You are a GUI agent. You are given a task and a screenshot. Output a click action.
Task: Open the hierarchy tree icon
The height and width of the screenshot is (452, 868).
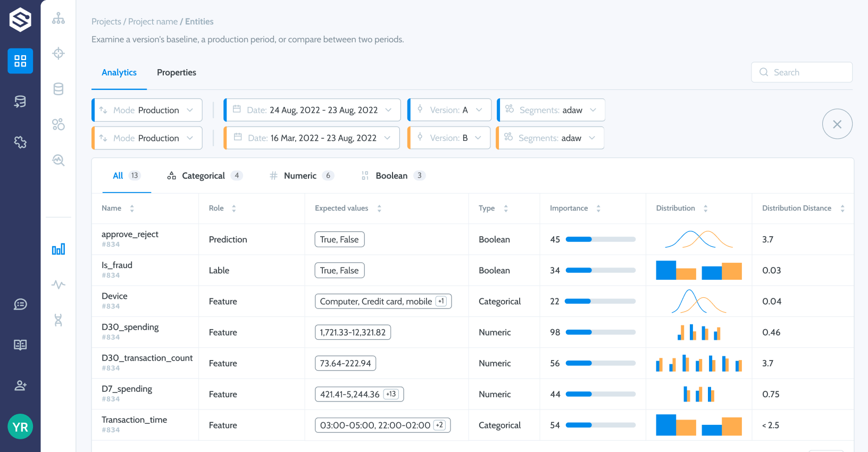point(59,19)
